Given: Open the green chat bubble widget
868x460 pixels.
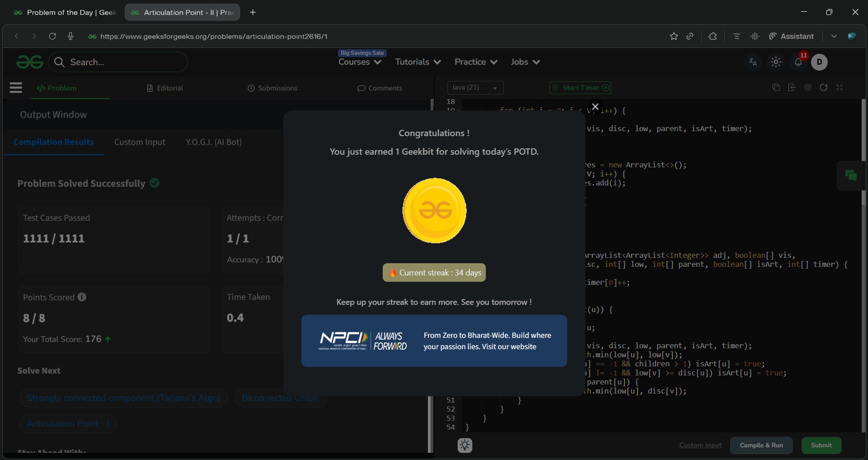Looking at the screenshot, I should pos(851,175).
